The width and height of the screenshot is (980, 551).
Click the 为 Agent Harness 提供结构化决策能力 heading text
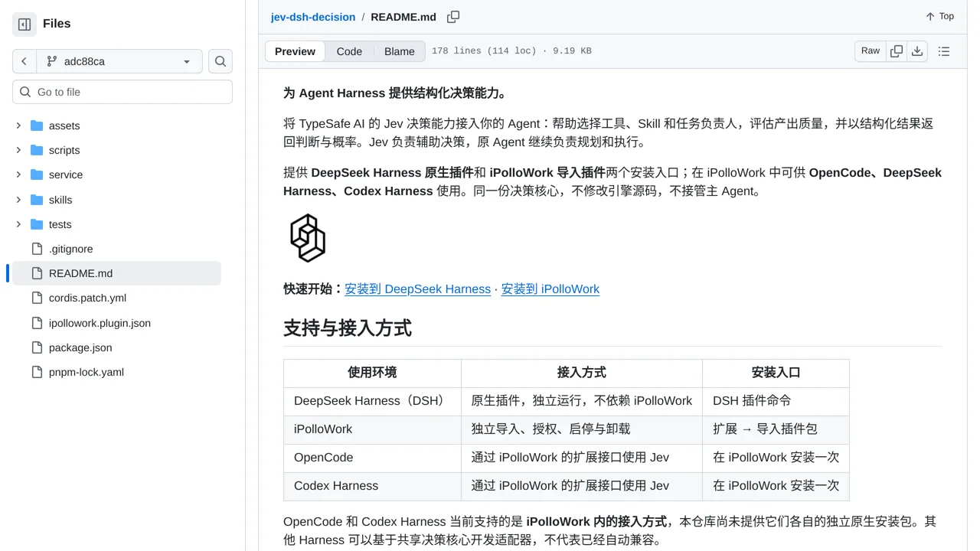coord(395,93)
